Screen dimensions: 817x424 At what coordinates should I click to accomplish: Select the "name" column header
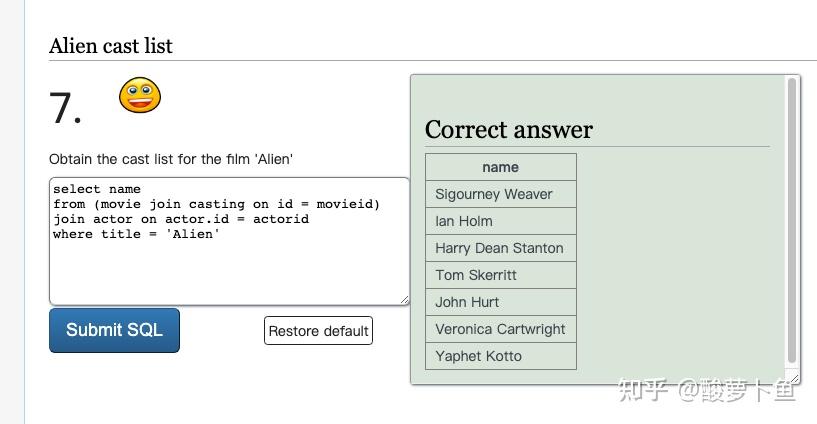(500, 167)
